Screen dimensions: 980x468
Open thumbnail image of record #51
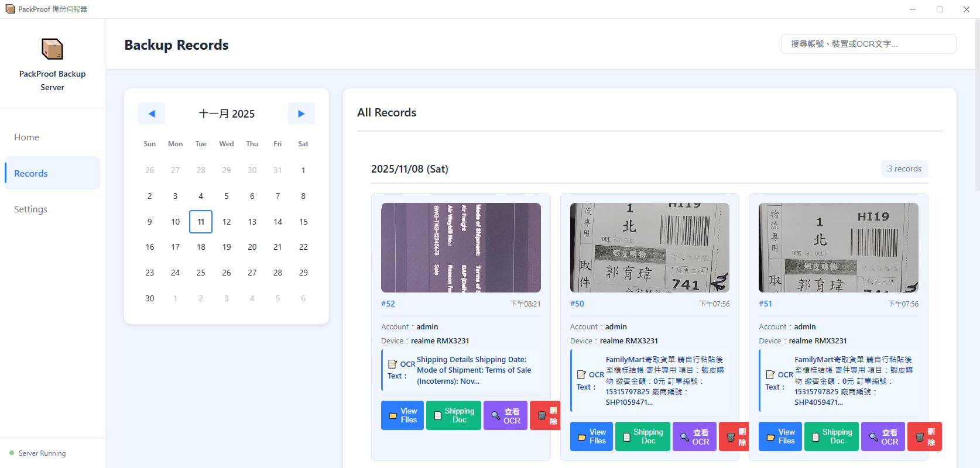838,247
